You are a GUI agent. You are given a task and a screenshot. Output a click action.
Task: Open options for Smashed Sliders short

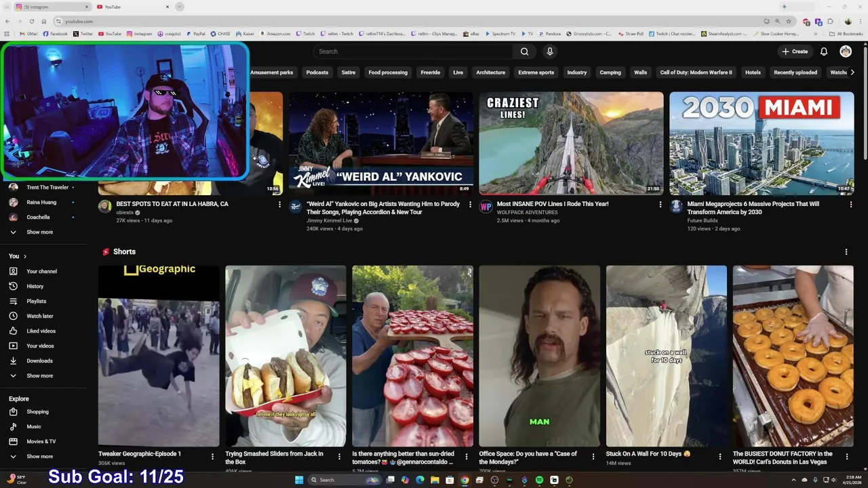[339, 457]
